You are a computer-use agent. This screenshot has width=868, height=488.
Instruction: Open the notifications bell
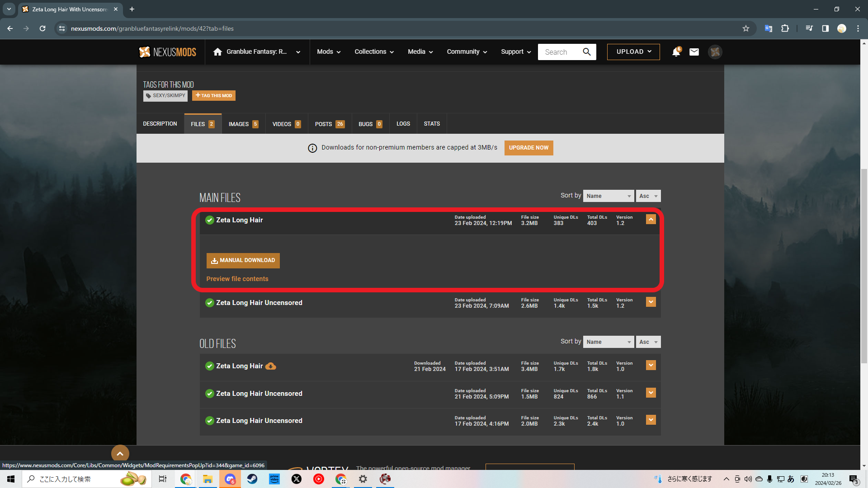coord(676,52)
